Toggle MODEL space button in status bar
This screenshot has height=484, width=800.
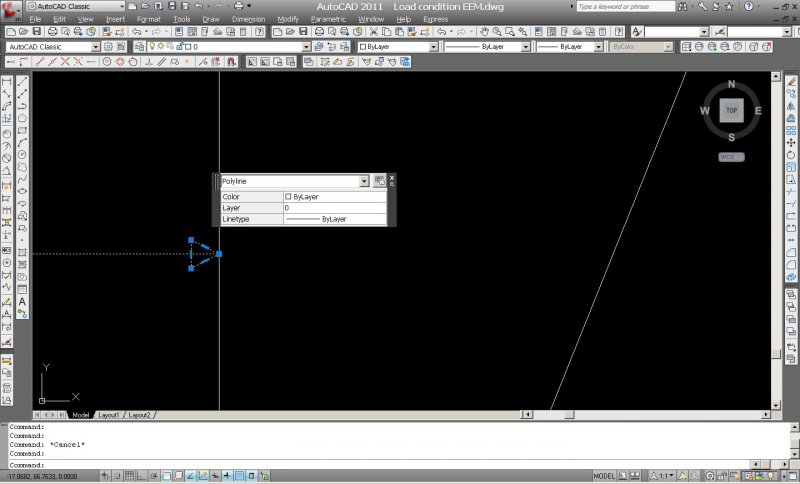click(x=604, y=476)
